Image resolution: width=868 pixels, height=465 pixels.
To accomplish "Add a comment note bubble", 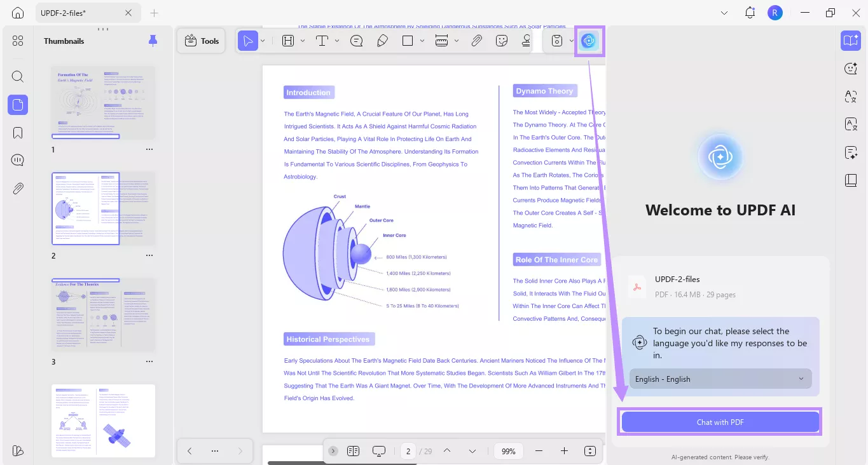I will pos(357,41).
